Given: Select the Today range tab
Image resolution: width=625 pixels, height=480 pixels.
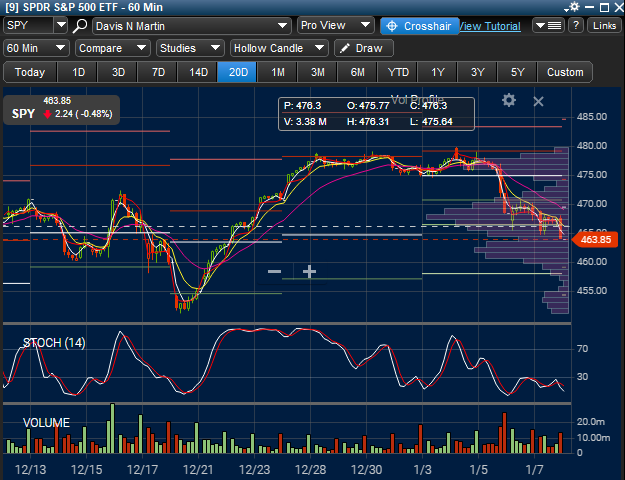Looking at the screenshot, I should (x=30, y=72).
